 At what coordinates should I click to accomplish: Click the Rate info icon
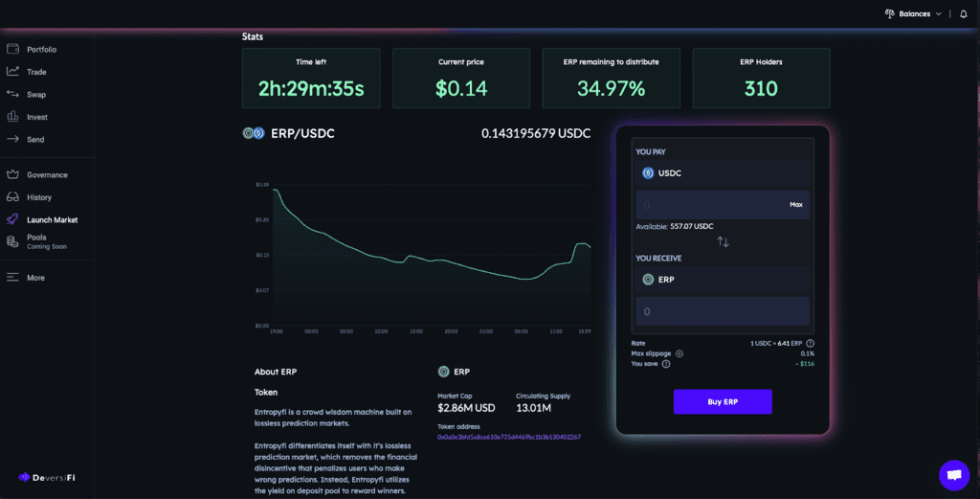(810, 343)
